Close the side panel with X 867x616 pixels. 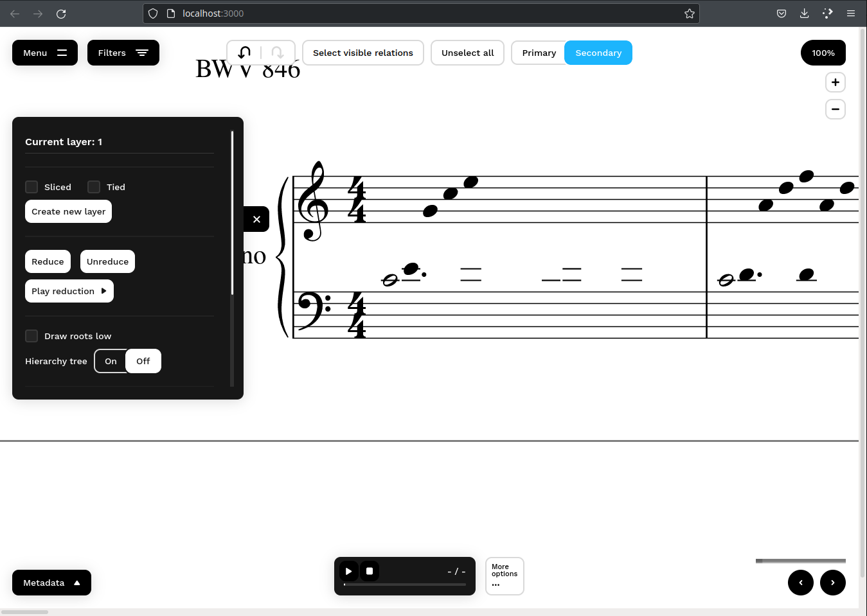pyautogui.click(x=256, y=219)
